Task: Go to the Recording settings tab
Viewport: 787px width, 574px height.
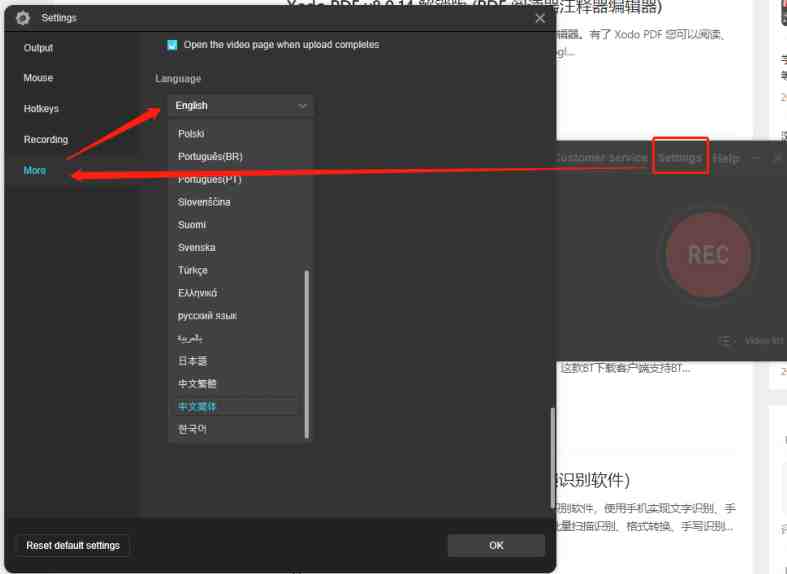Action: pyautogui.click(x=46, y=140)
